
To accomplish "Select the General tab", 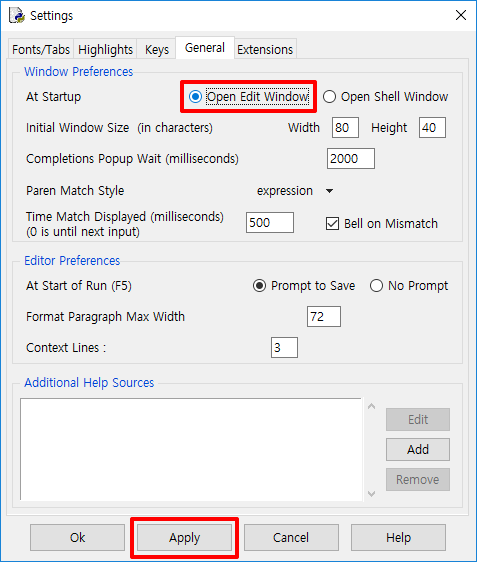I will click(x=205, y=47).
